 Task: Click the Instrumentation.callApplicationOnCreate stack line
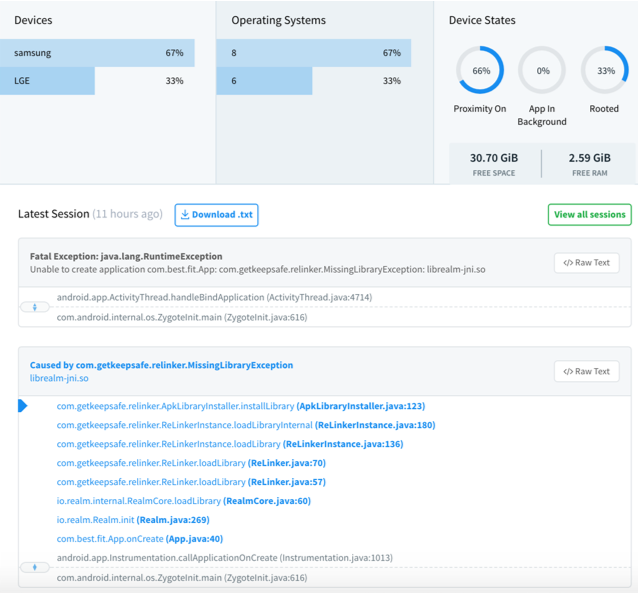coord(225,558)
